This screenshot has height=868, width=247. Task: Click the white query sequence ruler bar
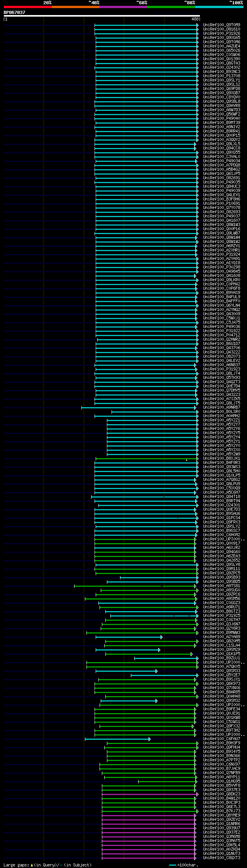click(102, 16)
